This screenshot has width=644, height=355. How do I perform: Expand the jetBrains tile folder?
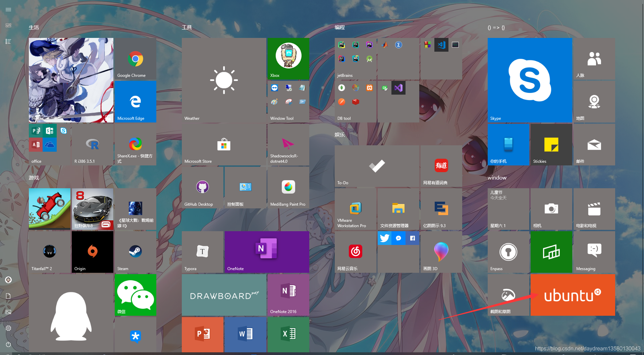click(x=356, y=59)
